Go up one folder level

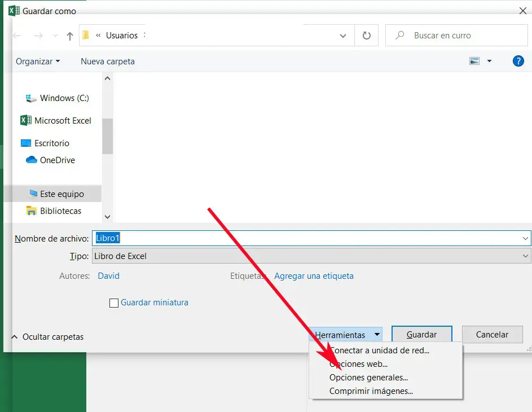coord(70,36)
